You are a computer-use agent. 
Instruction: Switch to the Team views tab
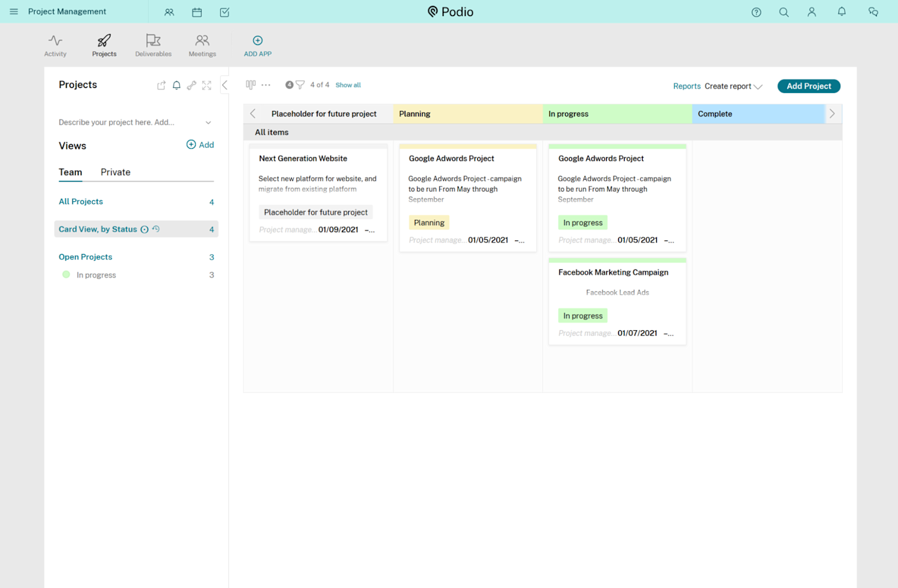(71, 172)
